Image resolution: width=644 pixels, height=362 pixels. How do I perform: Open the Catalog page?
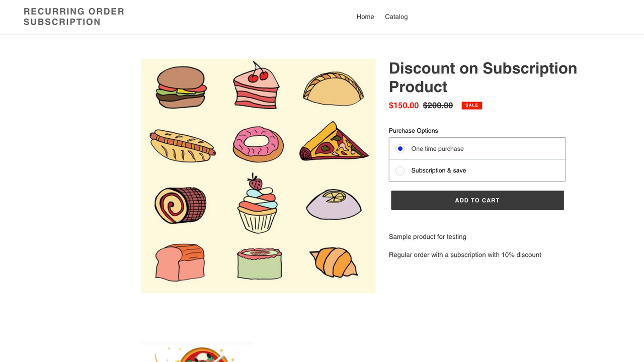click(396, 17)
